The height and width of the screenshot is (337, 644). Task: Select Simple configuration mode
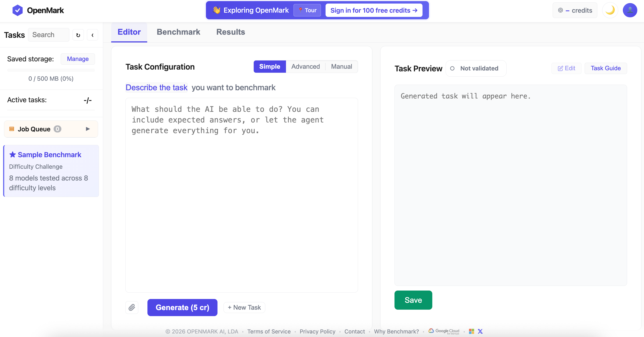pyautogui.click(x=270, y=66)
